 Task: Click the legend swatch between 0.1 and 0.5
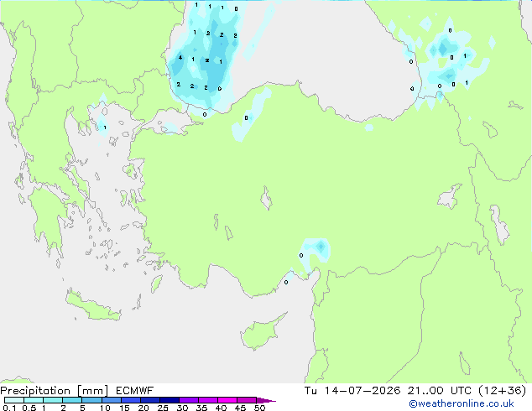pyautogui.click(x=14, y=400)
